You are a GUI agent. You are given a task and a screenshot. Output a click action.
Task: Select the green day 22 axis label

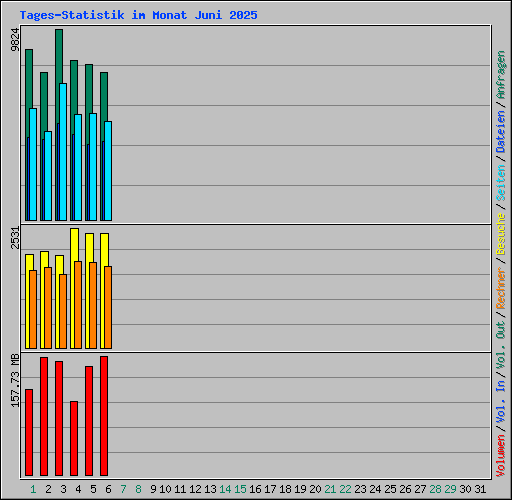coord(345,489)
